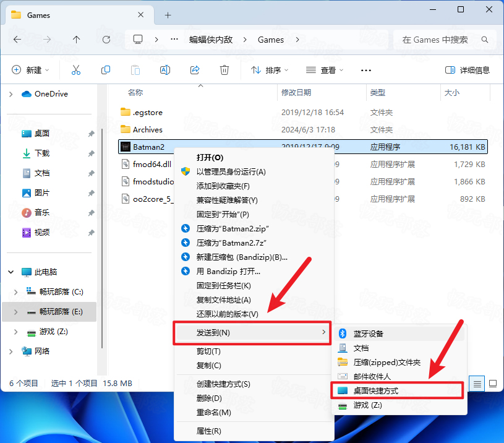Click the Cut scissors icon
504x443 pixels.
tap(76, 70)
